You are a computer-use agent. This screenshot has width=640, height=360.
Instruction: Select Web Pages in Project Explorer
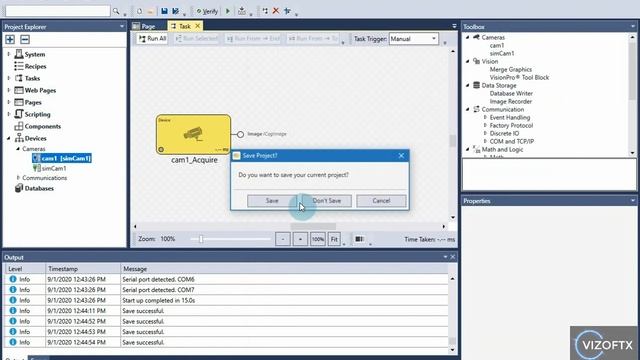click(x=40, y=90)
